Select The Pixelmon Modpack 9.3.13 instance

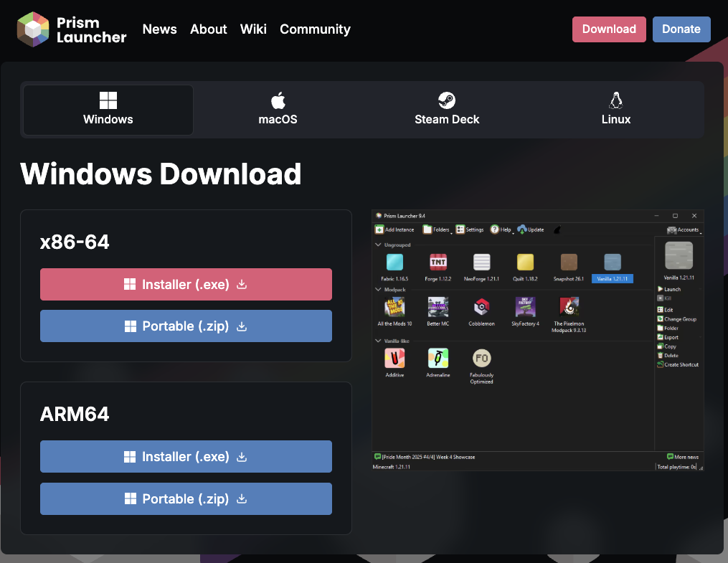click(x=569, y=315)
